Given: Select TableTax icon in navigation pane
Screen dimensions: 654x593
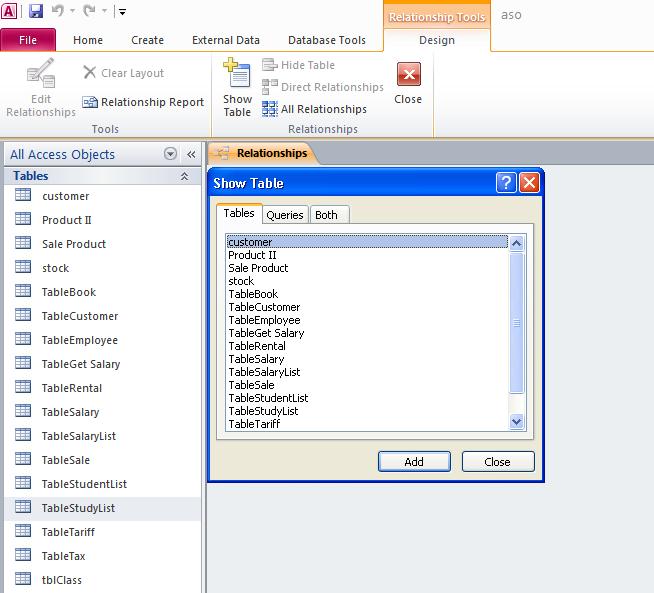Looking at the screenshot, I should click(x=23, y=555).
